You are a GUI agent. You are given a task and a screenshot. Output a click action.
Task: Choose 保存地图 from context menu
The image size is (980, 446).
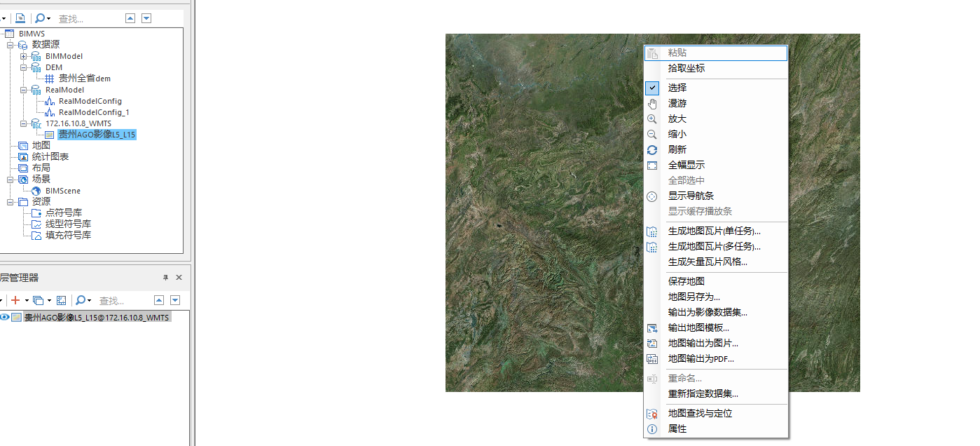coord(716,281)
